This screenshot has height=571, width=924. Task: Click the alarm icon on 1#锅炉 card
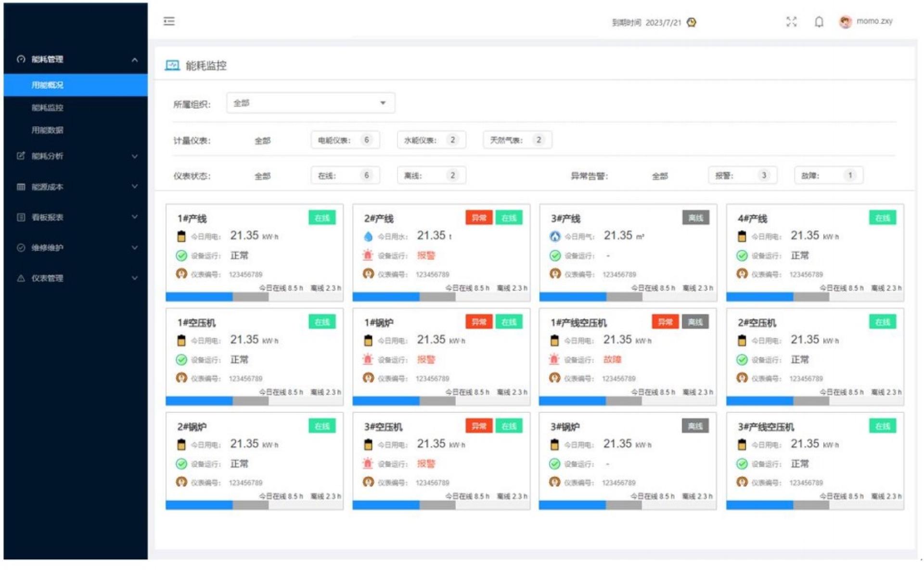[368, 359]
